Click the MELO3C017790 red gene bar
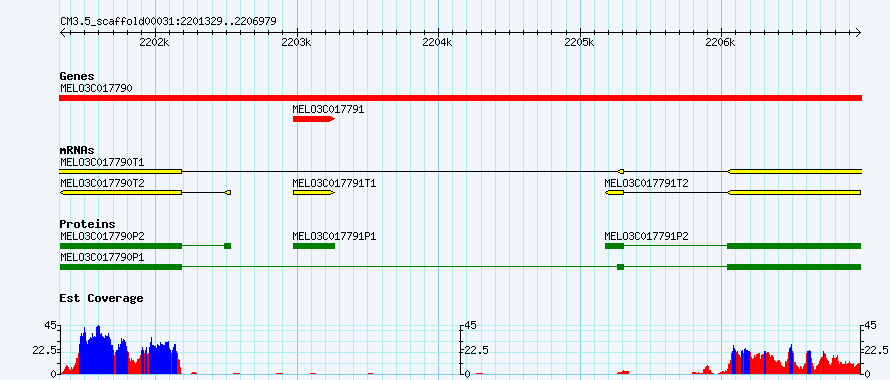890x380 pixels. click(x=460, y=98)
